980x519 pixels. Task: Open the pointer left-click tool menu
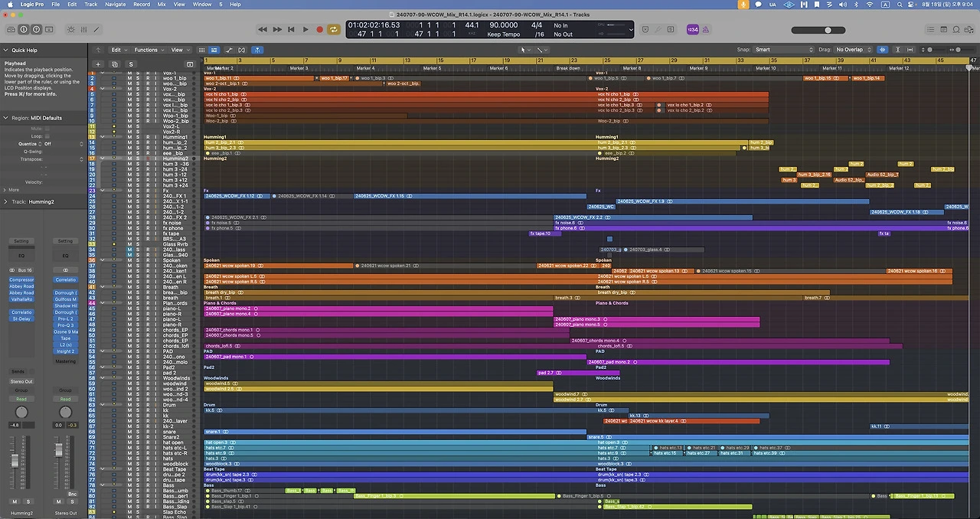[x=525, y=50]
